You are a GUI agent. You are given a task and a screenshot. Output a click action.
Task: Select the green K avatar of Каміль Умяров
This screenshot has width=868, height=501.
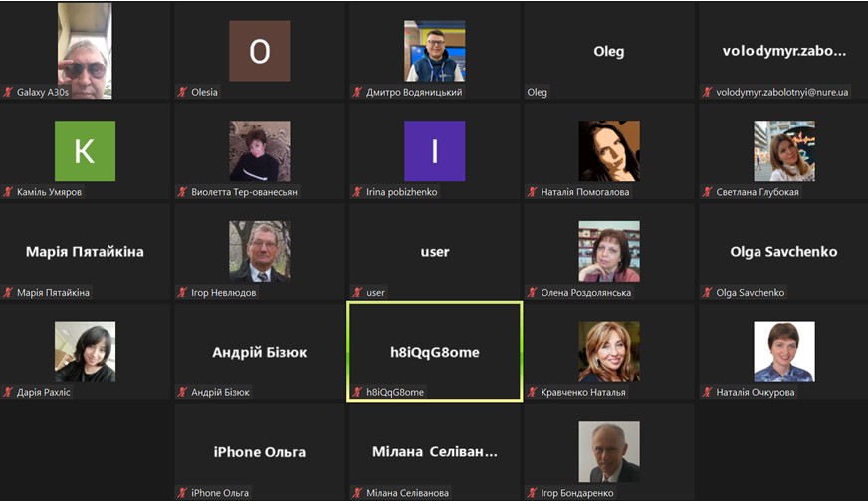[85, 150]
